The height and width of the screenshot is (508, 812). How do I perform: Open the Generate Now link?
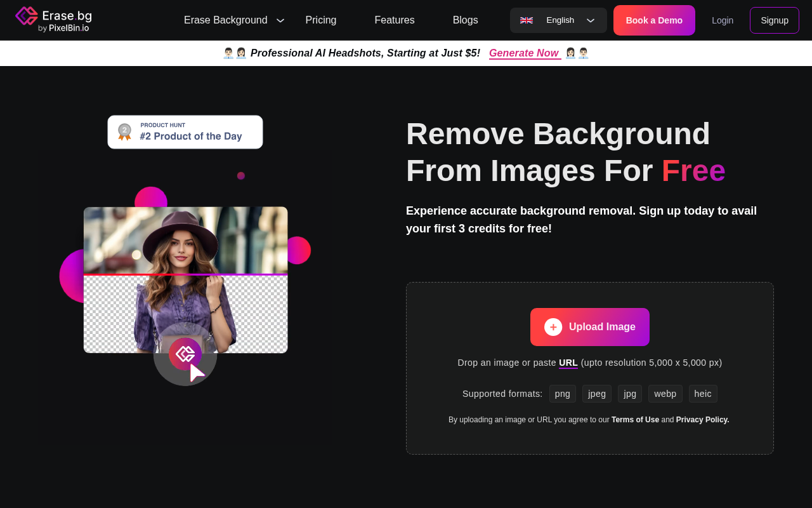tap(524, 53)
